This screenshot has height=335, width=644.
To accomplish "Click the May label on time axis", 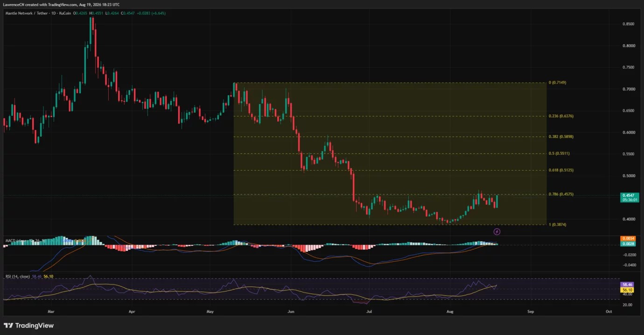I will pyautogui.click(x=210, y=311).
